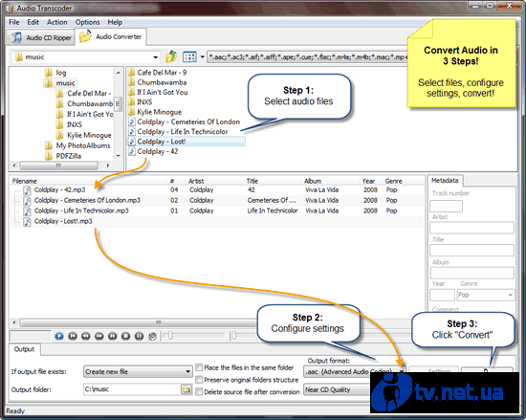Fast forward the track in the player

click(99, 336)
